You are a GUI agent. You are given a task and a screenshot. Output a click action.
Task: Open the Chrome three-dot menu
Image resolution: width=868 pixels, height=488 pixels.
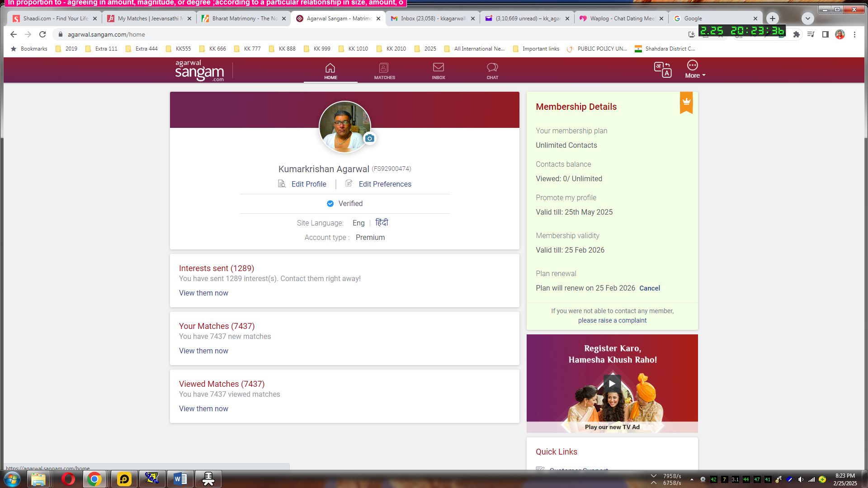[854, 34]
